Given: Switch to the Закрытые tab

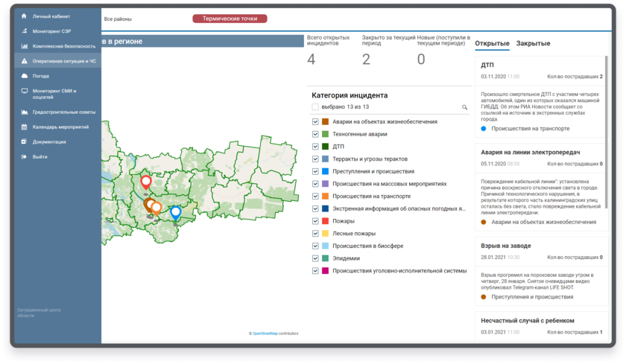Looking at the screenshot, I should (533, 44).
